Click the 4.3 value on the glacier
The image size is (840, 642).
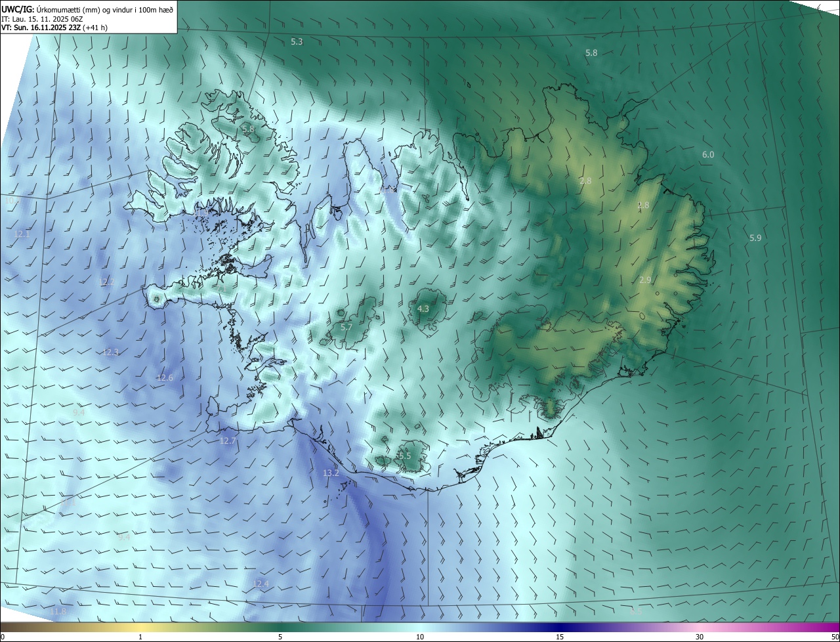[x=423, y=309]
